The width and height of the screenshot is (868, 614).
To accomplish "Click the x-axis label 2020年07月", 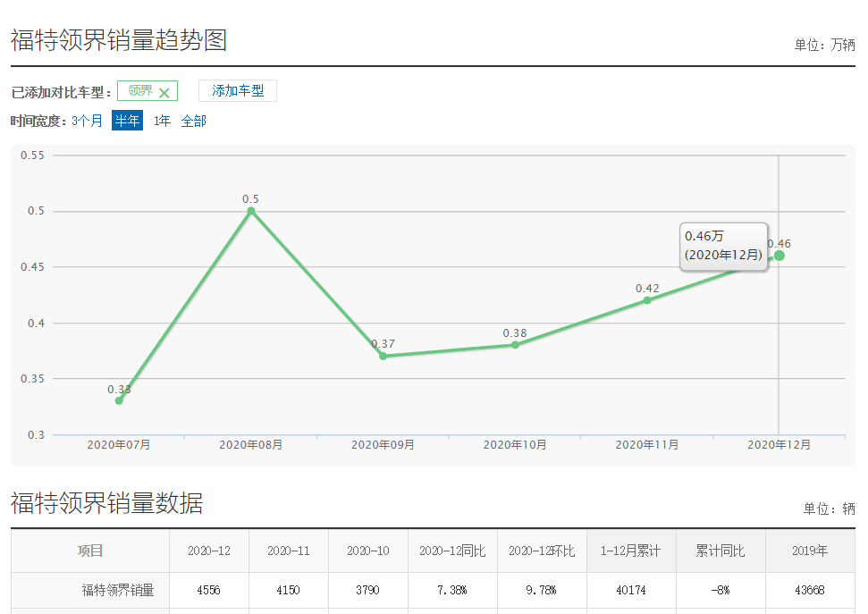I will (x=119, y=444).
